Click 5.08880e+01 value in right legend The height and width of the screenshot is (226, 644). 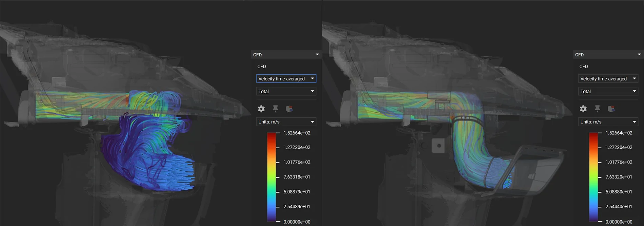pyautogui.click(x=619, y=192)
